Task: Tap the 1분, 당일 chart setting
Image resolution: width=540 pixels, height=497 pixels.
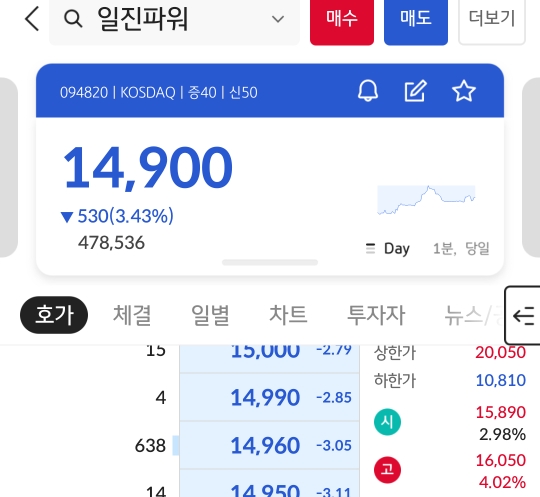Action: (461, 248)
